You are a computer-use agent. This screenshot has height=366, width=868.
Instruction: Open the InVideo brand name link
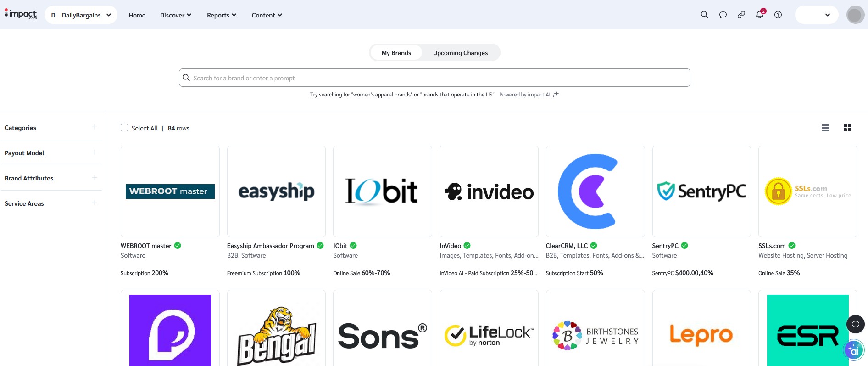(451, 246)
